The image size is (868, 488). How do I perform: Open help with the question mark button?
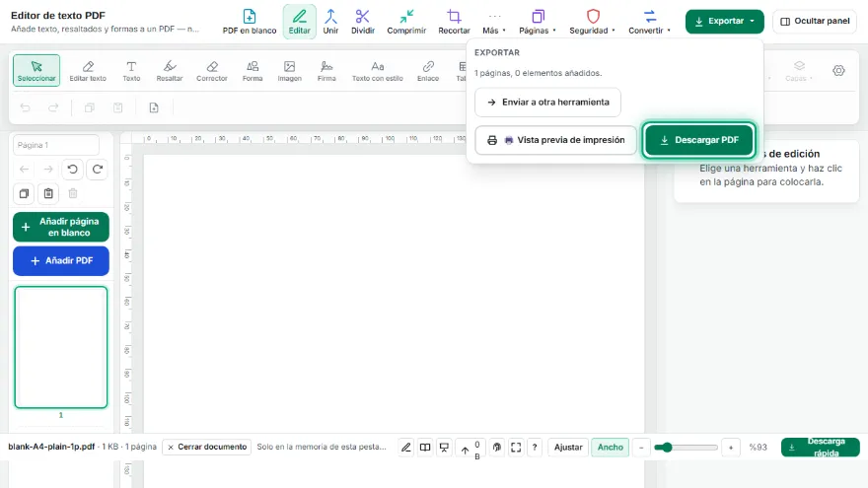click(535, 447)
